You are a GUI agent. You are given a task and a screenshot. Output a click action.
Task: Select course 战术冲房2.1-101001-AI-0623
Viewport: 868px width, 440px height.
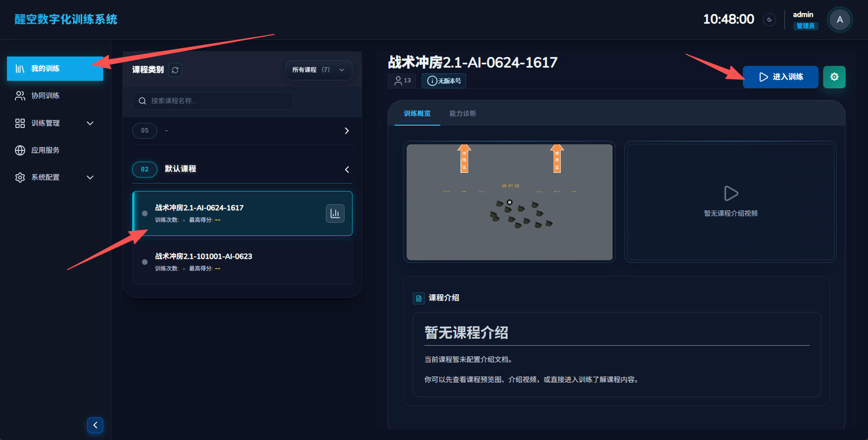tap(242, 262)
